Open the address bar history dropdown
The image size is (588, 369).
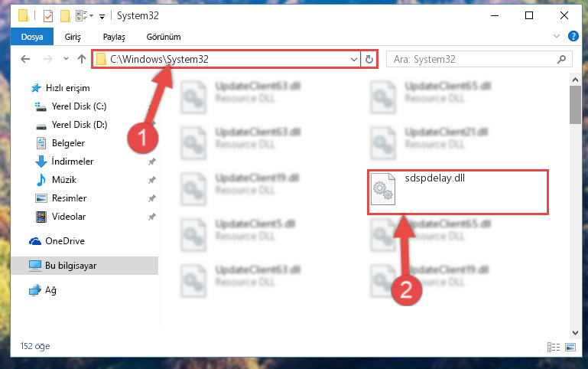click(x=353, y=59)
